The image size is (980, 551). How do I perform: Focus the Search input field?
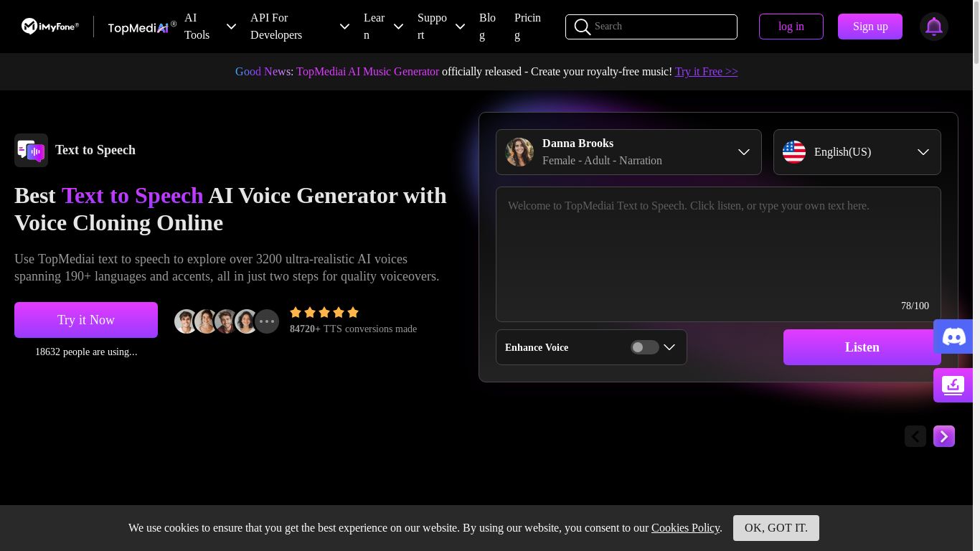click(651, 27)
